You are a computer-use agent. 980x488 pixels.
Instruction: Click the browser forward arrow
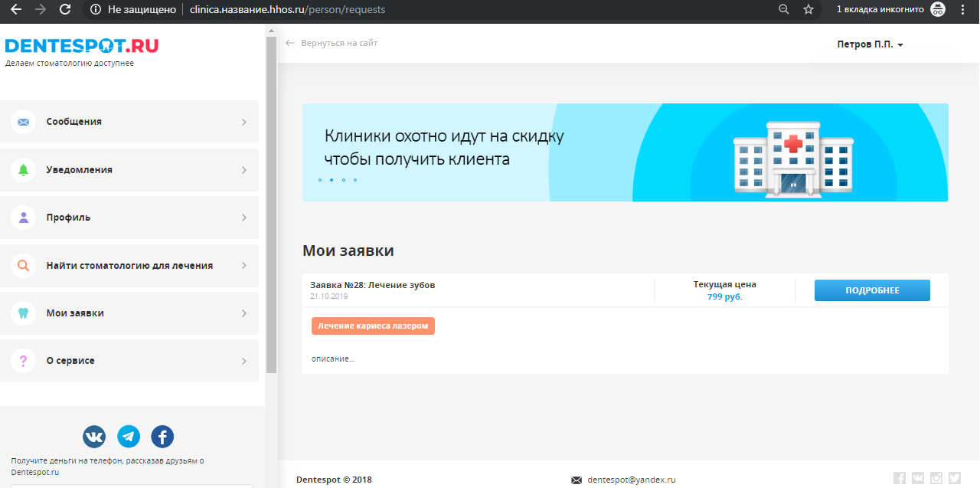coord(41,9)
